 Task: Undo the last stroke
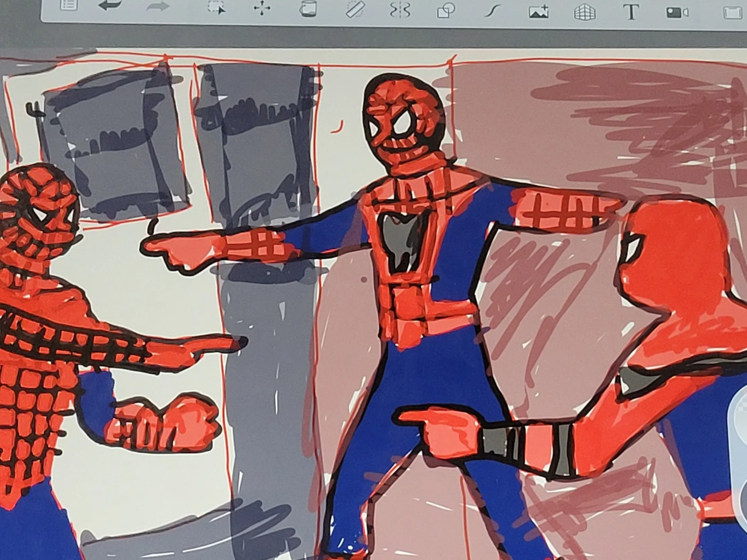[x=110, y=6]
